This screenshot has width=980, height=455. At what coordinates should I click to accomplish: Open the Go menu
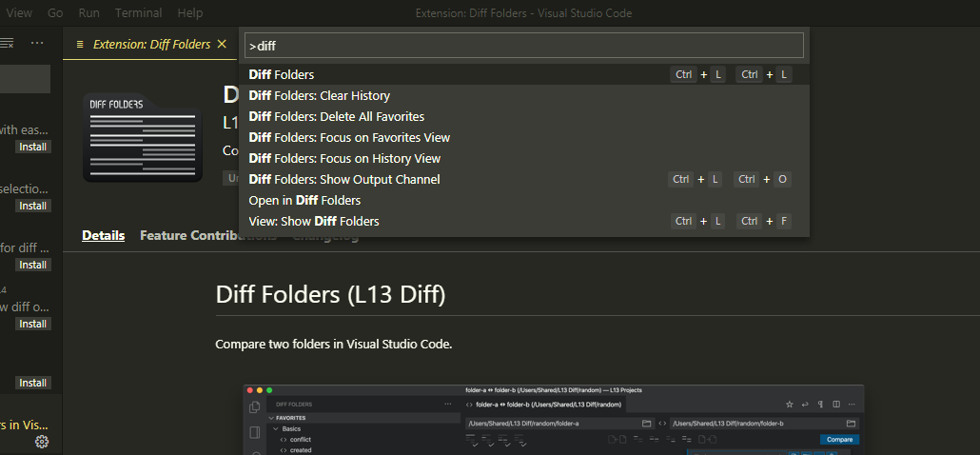[x=55, y=12]
